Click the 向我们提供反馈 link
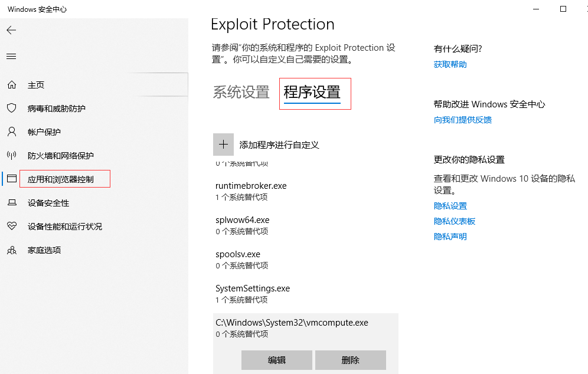The width and height of the screenshot is (588, 374). 462,120
